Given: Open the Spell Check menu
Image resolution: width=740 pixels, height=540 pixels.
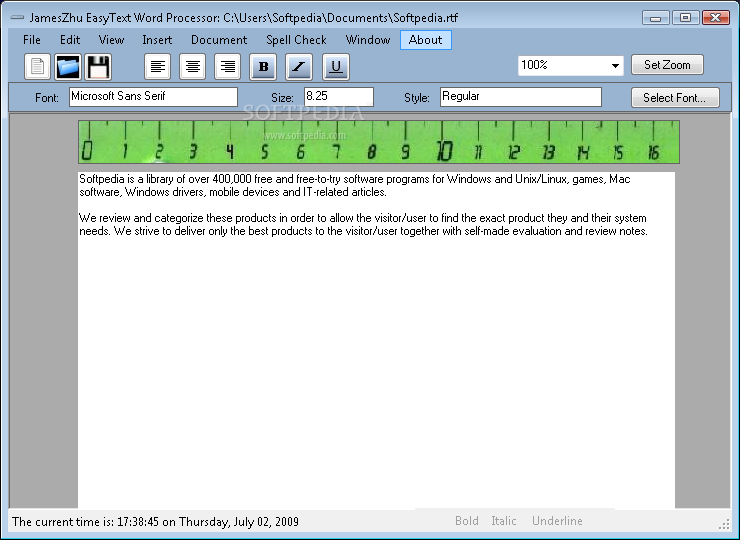Looking at the screenshot, I should [296, 40].
